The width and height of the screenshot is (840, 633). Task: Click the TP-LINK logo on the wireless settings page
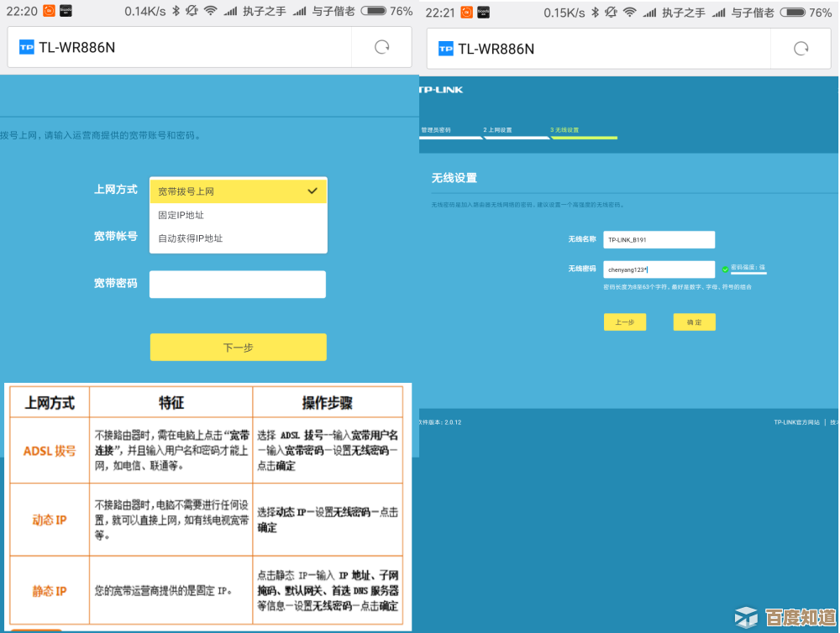point(442,90)
